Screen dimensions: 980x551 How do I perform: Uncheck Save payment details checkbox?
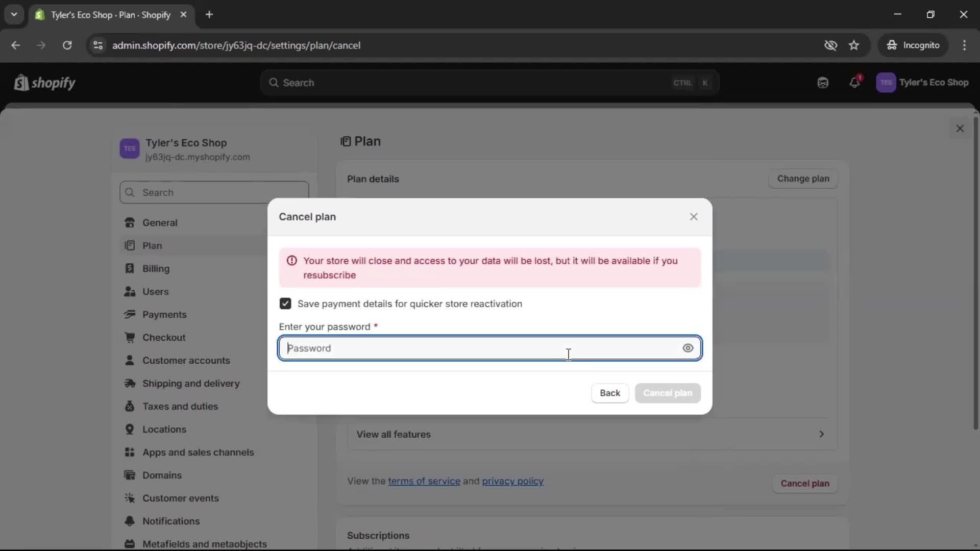click(285, 304)
